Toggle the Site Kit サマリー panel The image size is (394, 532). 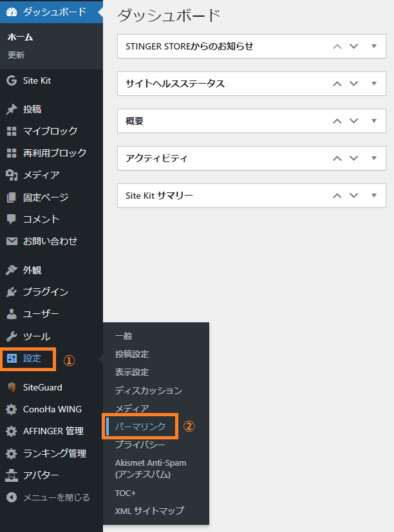pos(374,196)
